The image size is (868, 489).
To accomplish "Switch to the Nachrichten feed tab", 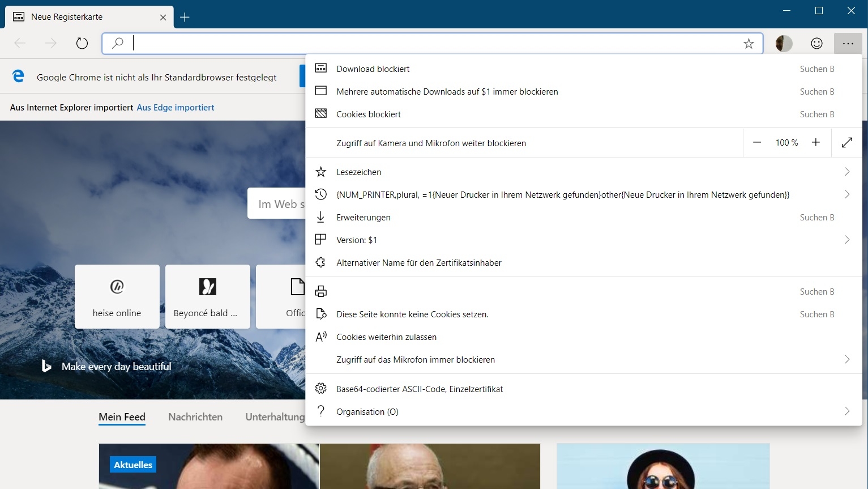I will click(195, 417).
